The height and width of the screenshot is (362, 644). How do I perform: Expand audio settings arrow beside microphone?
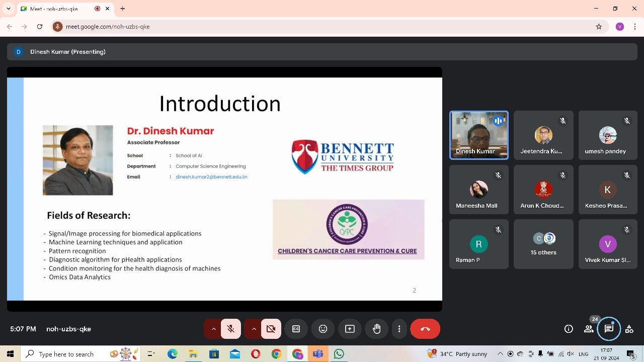tap(213, 329)
